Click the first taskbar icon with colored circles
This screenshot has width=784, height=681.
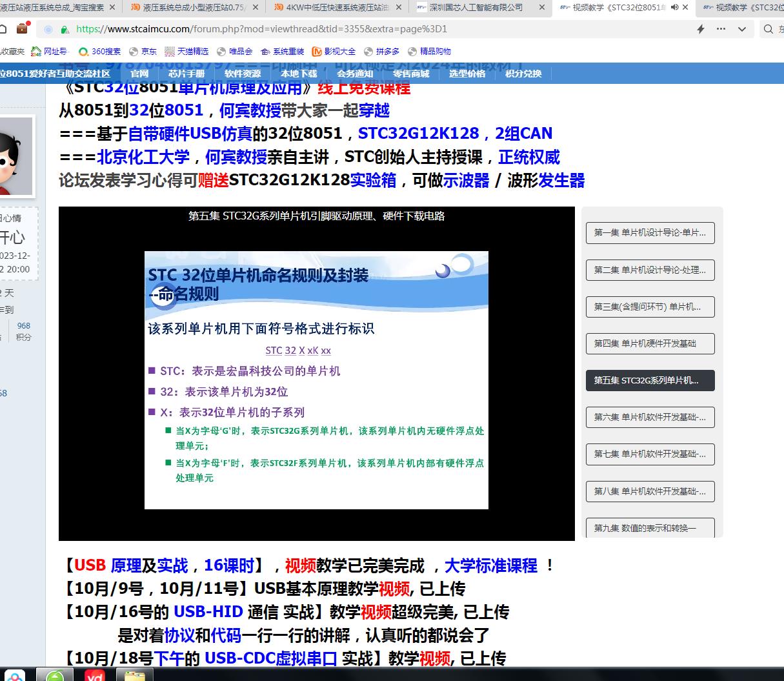click(14, 675)
